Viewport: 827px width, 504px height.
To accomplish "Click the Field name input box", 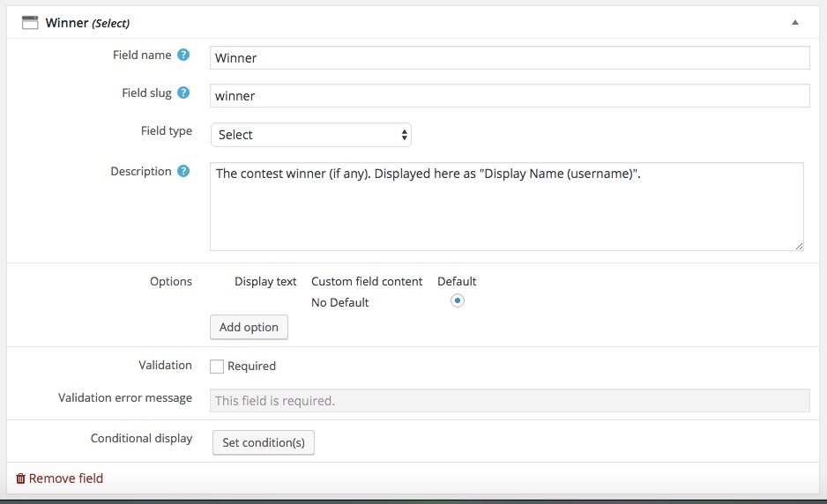I will (x=510, y=58).
